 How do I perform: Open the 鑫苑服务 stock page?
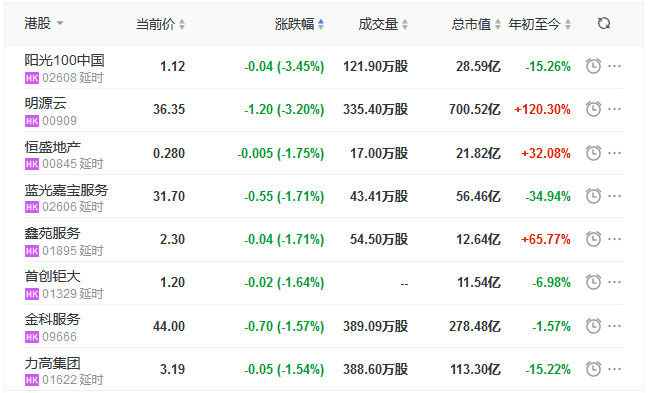click(52, 233)
